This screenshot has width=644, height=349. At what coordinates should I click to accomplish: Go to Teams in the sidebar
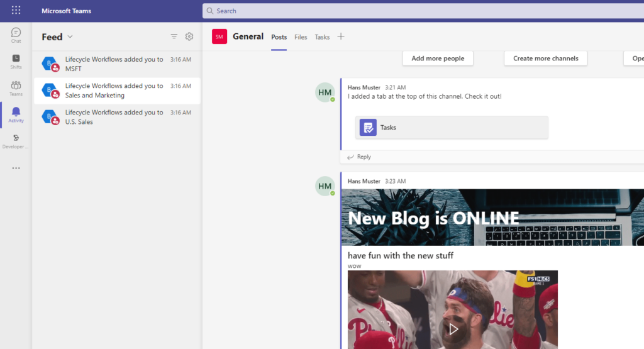click(16, 88)
